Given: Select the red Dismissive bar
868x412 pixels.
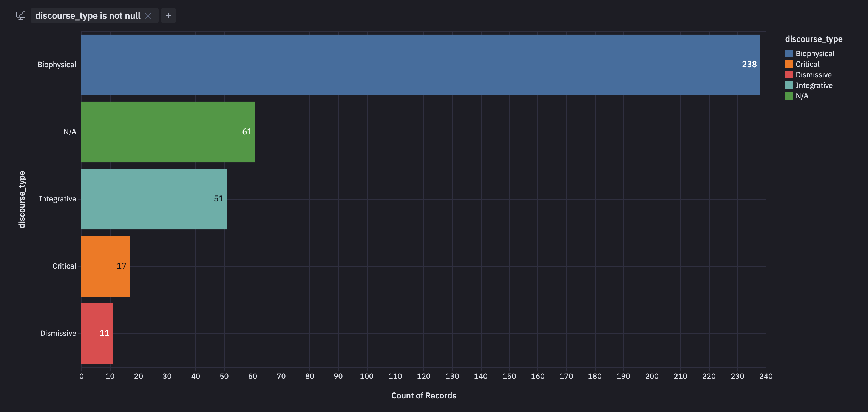Looking at the screenshot, I should pyautogui.click(x=97, y=334).
